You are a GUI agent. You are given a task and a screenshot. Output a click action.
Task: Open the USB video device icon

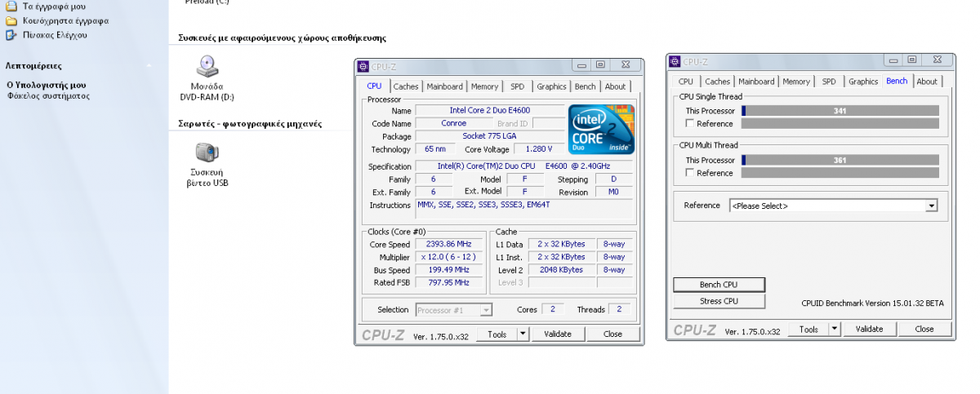click(x=207, y=153)
